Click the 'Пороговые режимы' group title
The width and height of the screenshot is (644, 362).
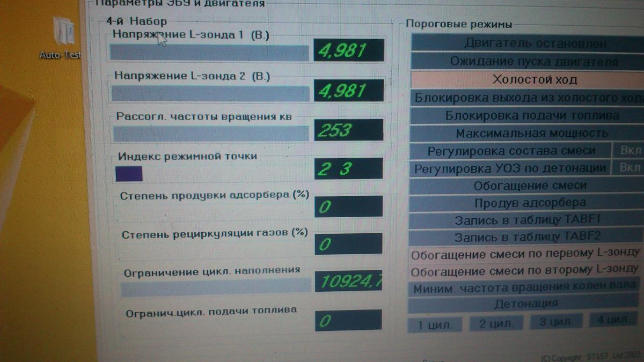[x=459, y=24]
